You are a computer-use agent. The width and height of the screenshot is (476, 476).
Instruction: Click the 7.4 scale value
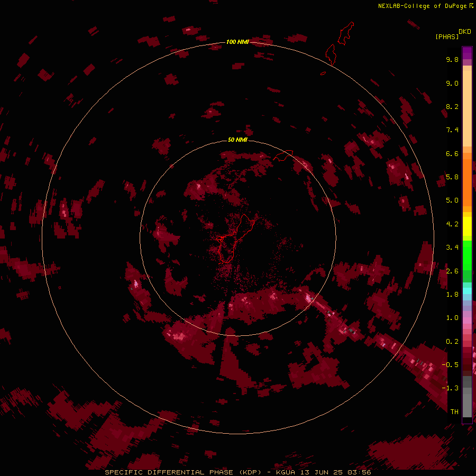tap(452, 130)
